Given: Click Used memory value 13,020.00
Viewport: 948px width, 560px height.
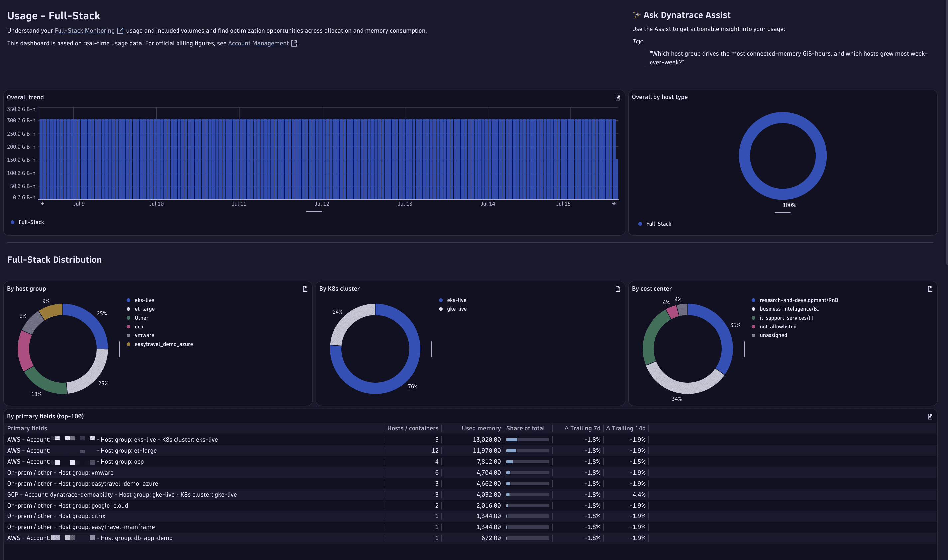Looking at the screenshot, I should 487,440.
